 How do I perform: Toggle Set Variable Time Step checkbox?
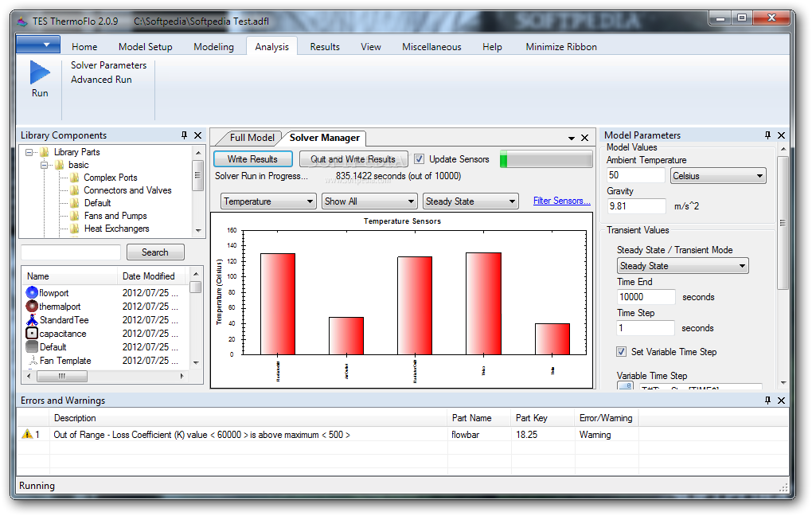pyautogui.click(x=622, y=352)
